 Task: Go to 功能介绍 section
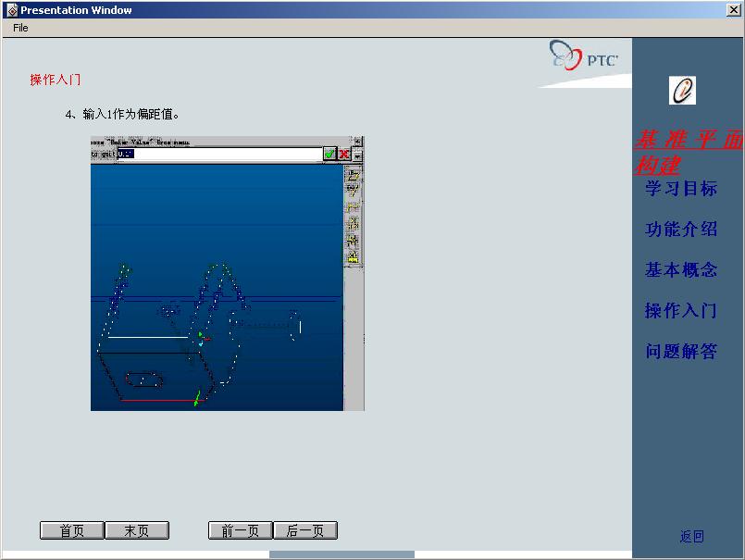[x=681, y=230]
